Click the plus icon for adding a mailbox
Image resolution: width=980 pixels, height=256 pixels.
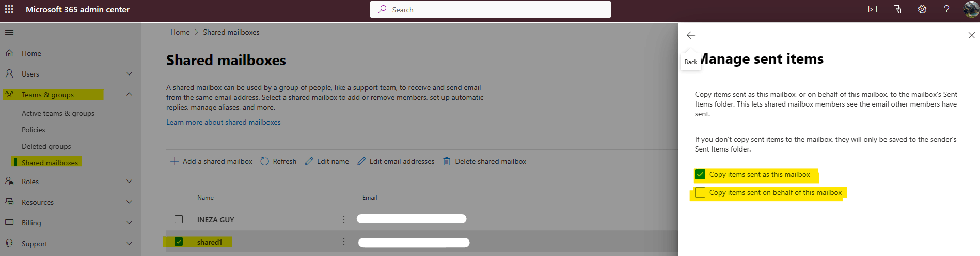(175, 161)
